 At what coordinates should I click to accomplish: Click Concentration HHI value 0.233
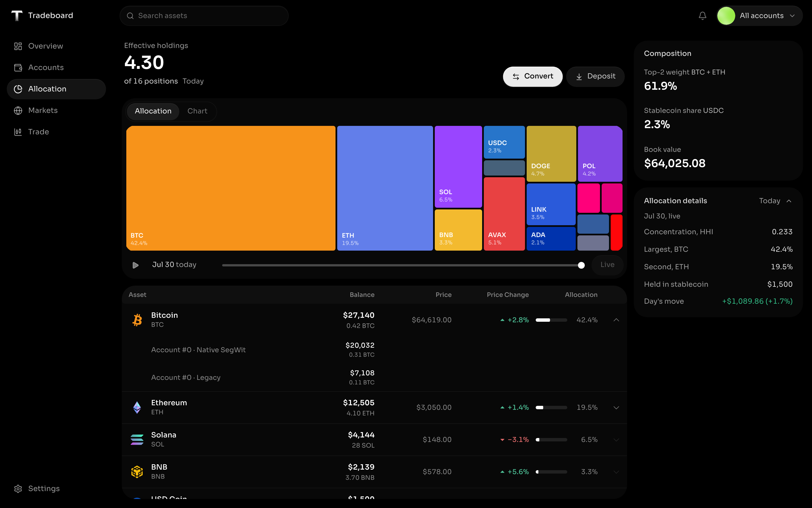click(782, 232)
